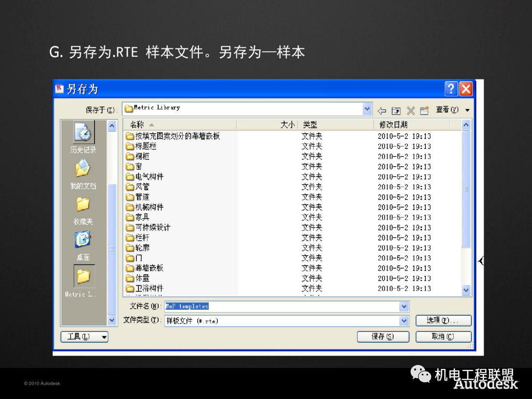This screenshot has width=532, height=399.
Task: Expand the 文件名 dropdown arrow
Action: point(404,307)
